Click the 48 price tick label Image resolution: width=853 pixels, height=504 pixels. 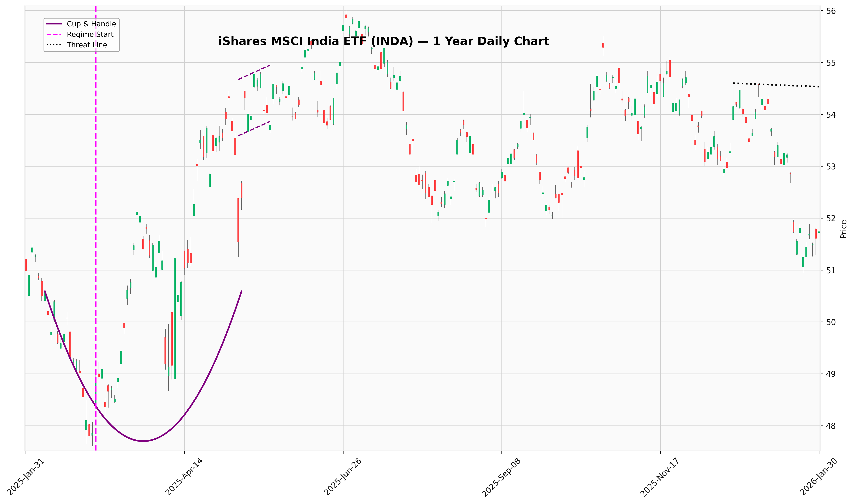click(831, 426)
